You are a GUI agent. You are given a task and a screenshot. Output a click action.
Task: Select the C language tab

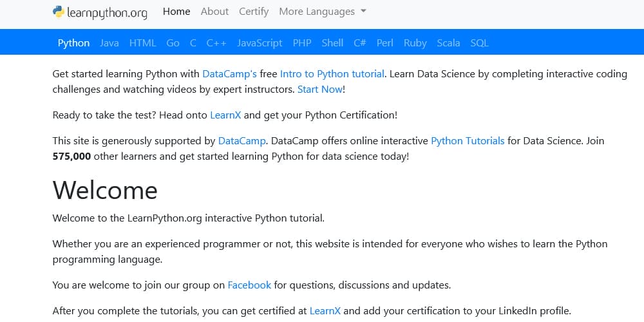pos(193,43)
